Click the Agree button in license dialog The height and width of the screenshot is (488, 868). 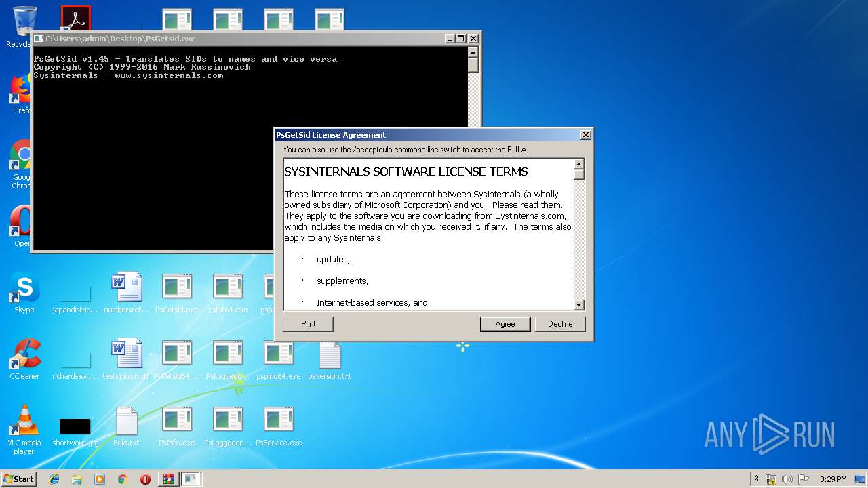(505, 324)
